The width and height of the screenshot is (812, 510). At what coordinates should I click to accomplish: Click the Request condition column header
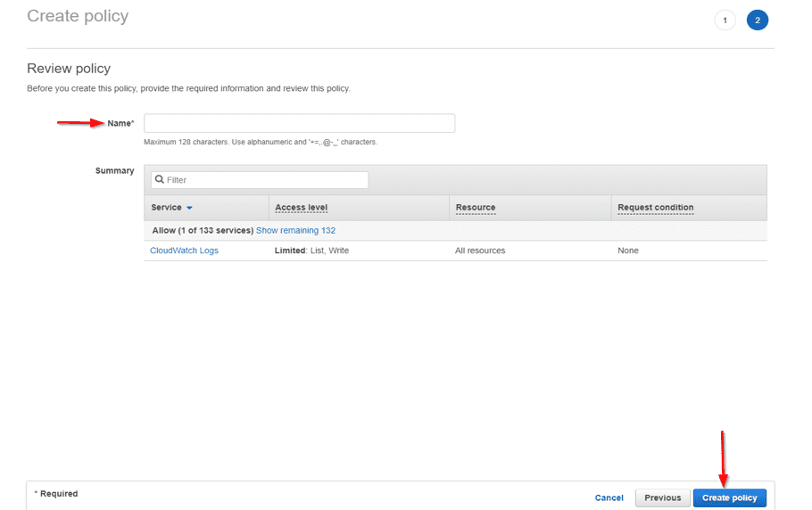655,208
